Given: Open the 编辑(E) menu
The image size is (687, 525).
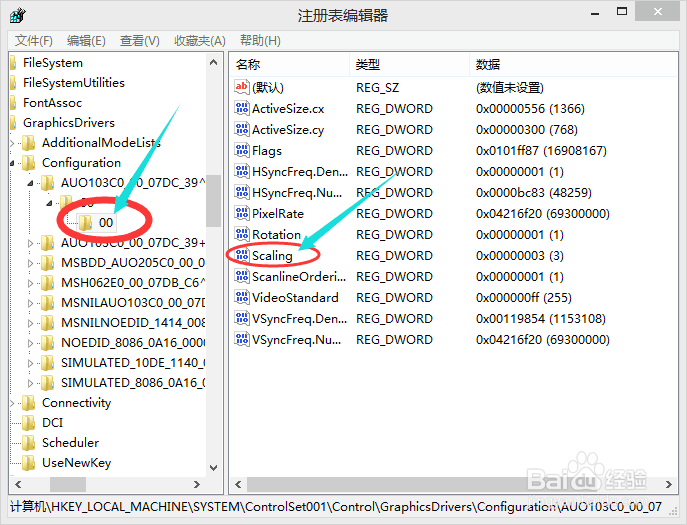Looking at the screenshot, I should (x=86, y=41).
